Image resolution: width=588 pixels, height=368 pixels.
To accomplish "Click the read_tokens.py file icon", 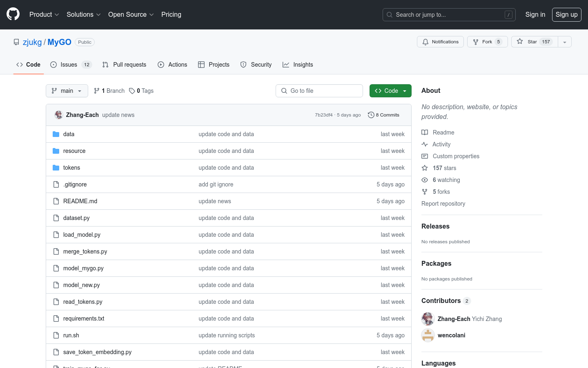I will (x=56, y=302).
